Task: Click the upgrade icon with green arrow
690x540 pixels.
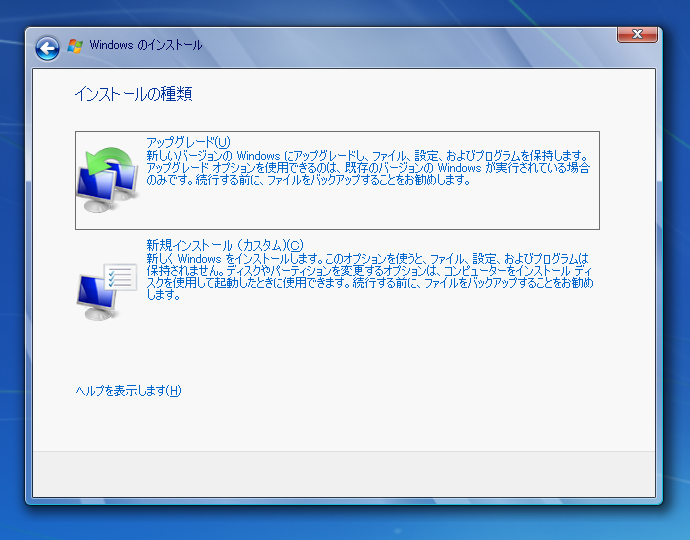Action: click(x=108, y=180)
